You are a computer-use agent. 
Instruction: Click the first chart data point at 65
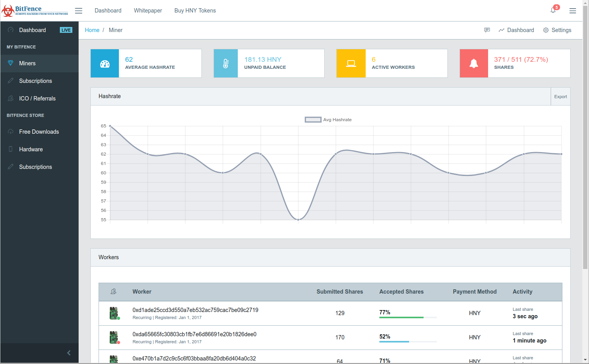[110, 126]
